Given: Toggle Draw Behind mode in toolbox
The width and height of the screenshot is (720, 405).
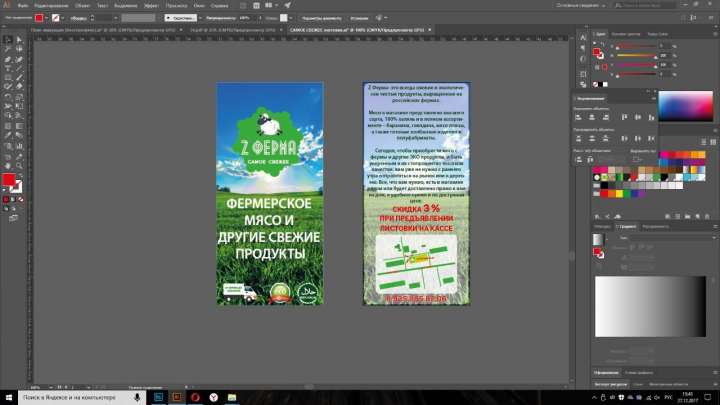Looking at the screenshot, I should [x=13, y=208].
